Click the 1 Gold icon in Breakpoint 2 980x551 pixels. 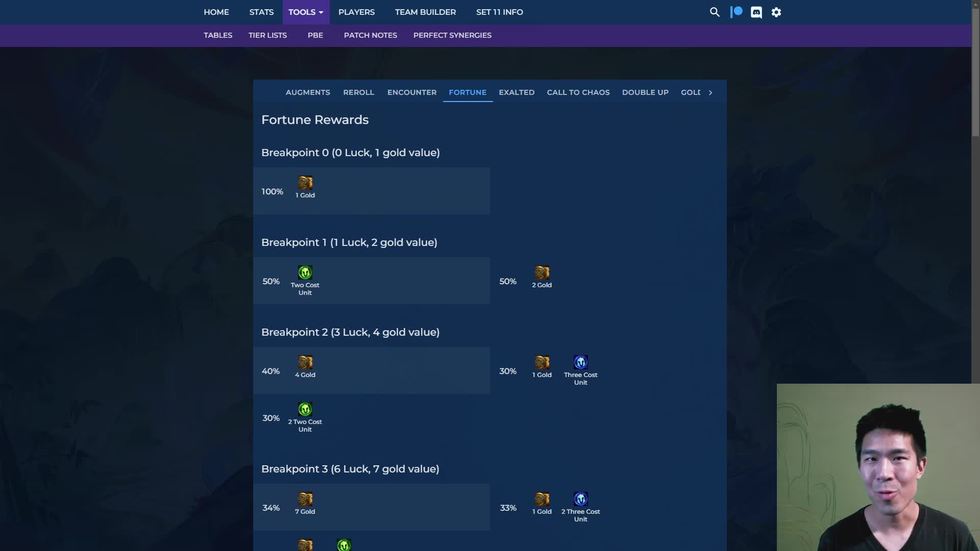point(542,362)
